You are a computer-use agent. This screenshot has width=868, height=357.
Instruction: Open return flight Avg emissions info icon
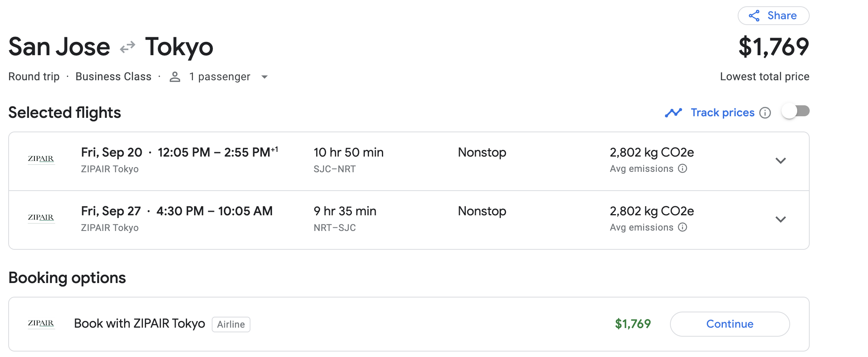click(x=683, y=227)
